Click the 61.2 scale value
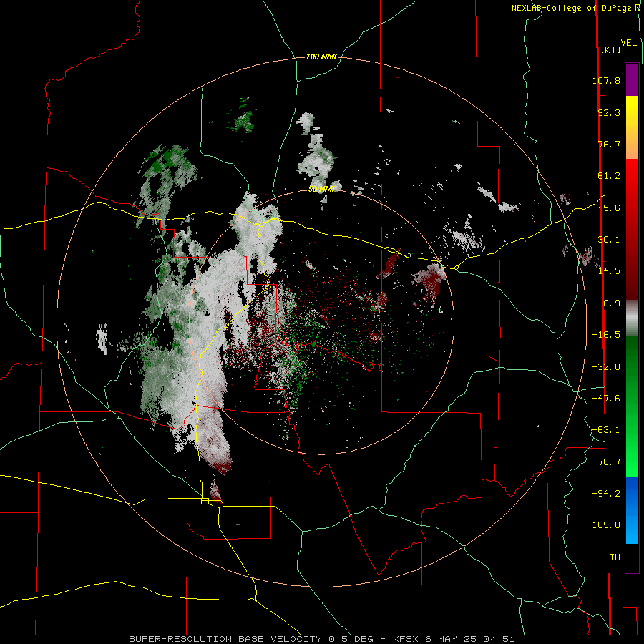The width and height of the screenshot is (644, 644). point(609,176)
